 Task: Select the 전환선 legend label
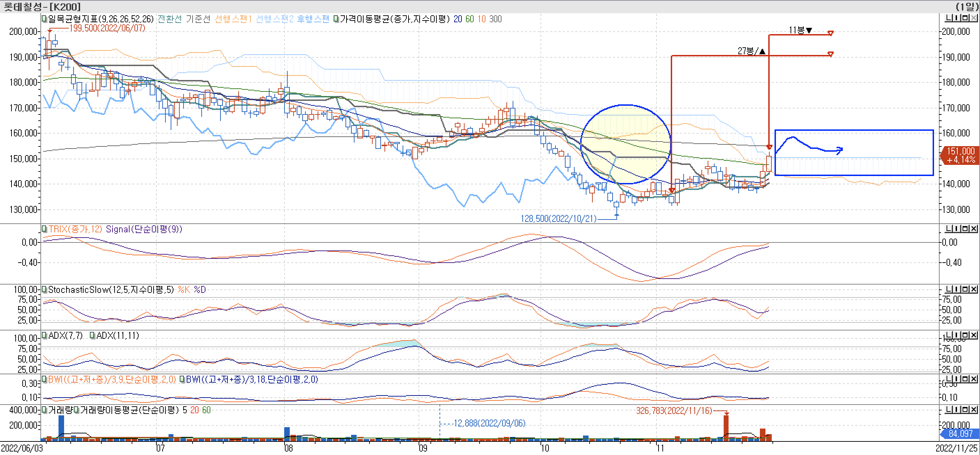point(169,19)
